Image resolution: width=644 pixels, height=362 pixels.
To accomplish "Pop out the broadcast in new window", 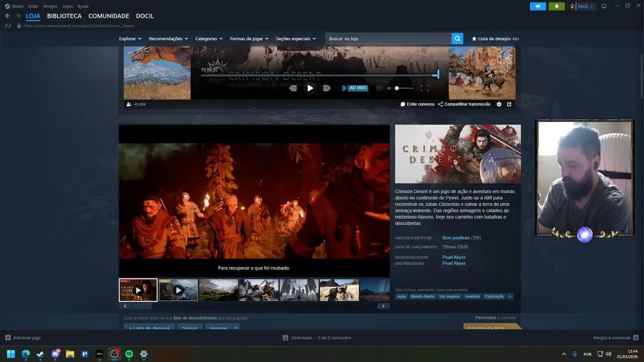I will [x=509, y=104].
